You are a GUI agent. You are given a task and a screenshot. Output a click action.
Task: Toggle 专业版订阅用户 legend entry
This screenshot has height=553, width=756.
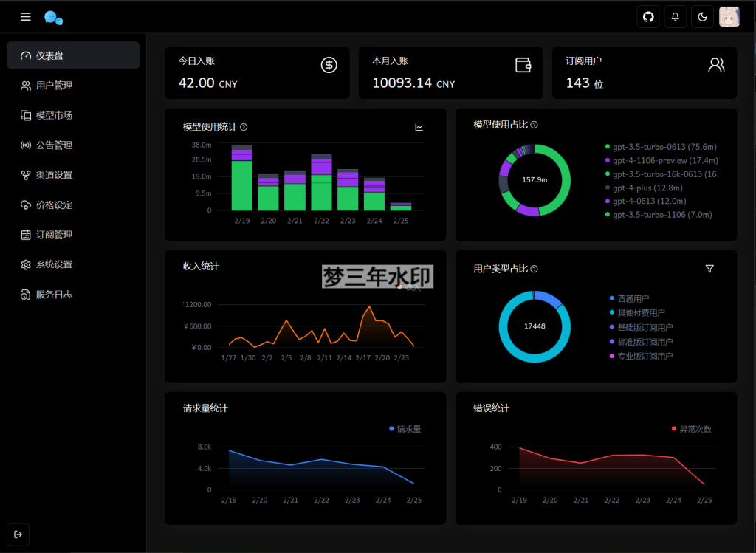[641, 356]
